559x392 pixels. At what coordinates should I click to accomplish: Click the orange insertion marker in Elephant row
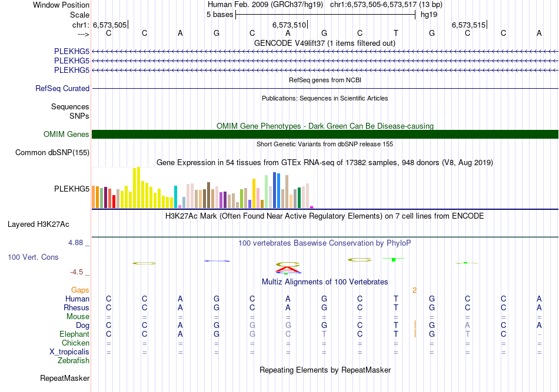pyautogui.click(x=415, y=334)
